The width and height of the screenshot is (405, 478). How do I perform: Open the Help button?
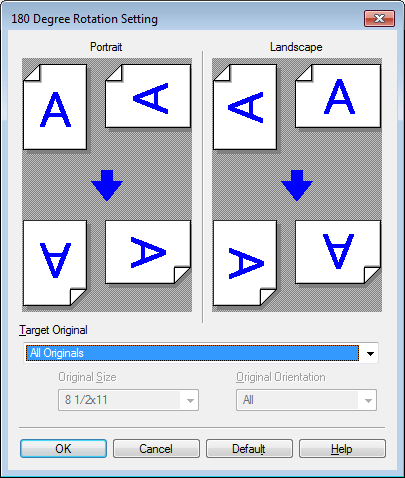(342, 449)
